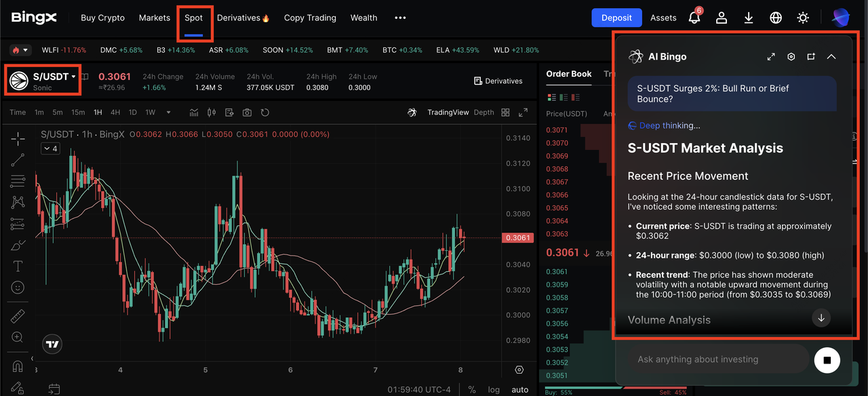
Task: Show more navigation options (three dots)
Action: click(x=400, y=18)
